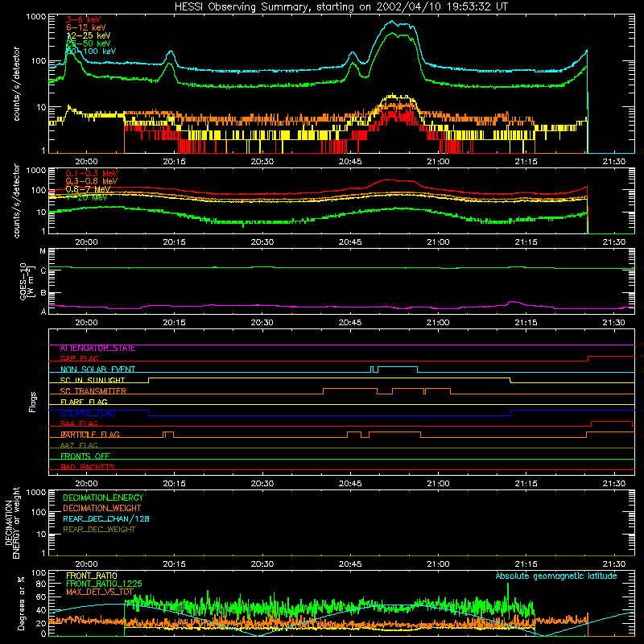The image size is (644, 644).
Task: Select the green FRONTS_OFF label
Action: [x=85, y=456]
